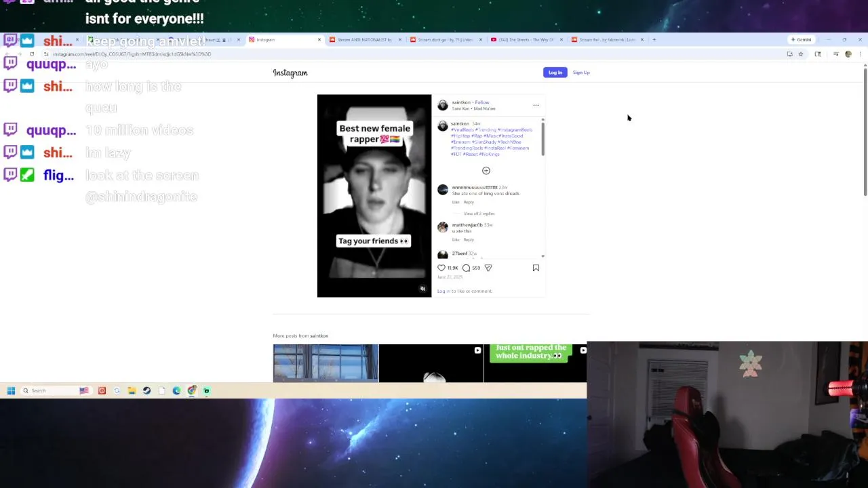
Task: Load more comments with the plus circle
Action: click(x=486, y=171)
